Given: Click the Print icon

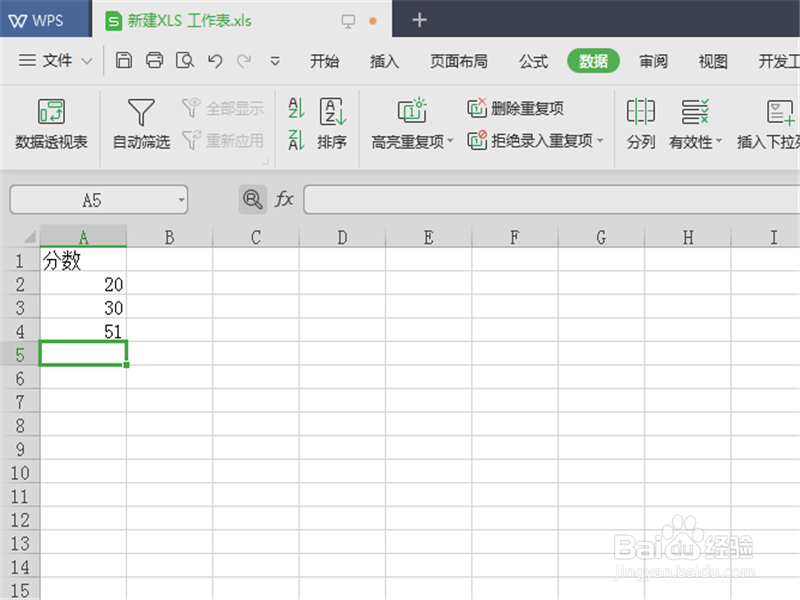Looking at the screenshot, I should tap(154, 60).
